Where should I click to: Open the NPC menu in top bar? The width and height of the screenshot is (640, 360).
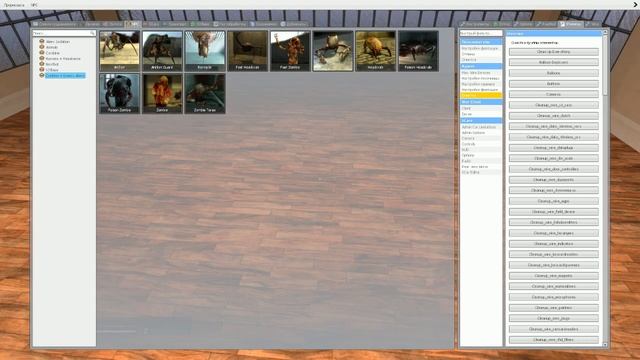(x=34, y=5)
